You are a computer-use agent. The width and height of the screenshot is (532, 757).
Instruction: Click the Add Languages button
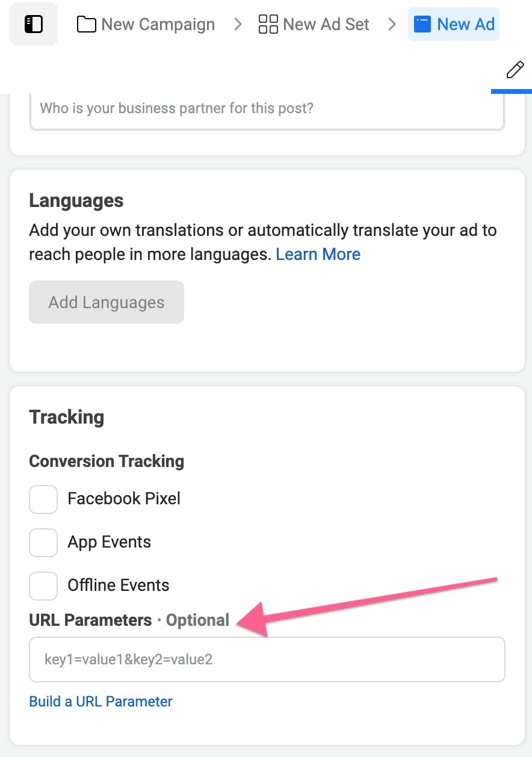[x=107, y=302]
